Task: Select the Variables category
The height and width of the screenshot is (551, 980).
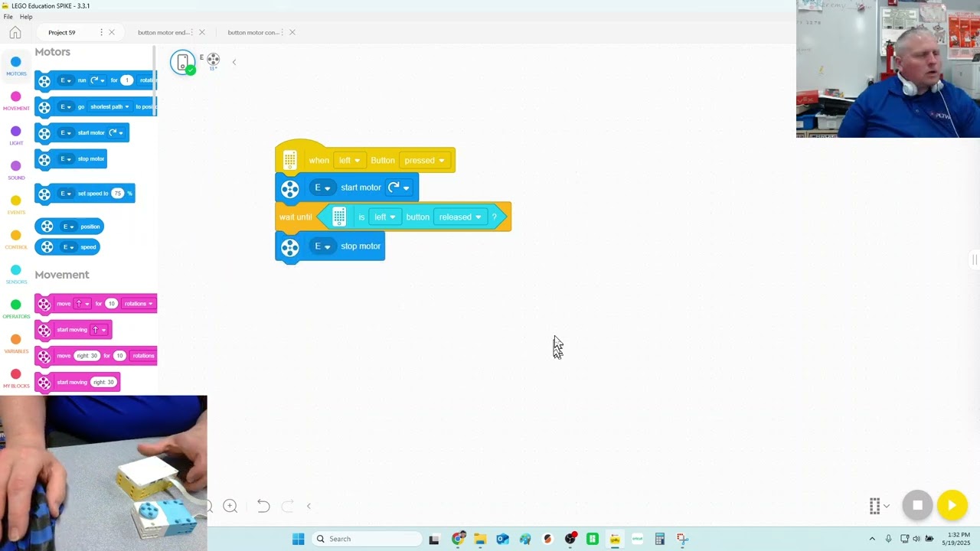Action: [x=16, y=344]
